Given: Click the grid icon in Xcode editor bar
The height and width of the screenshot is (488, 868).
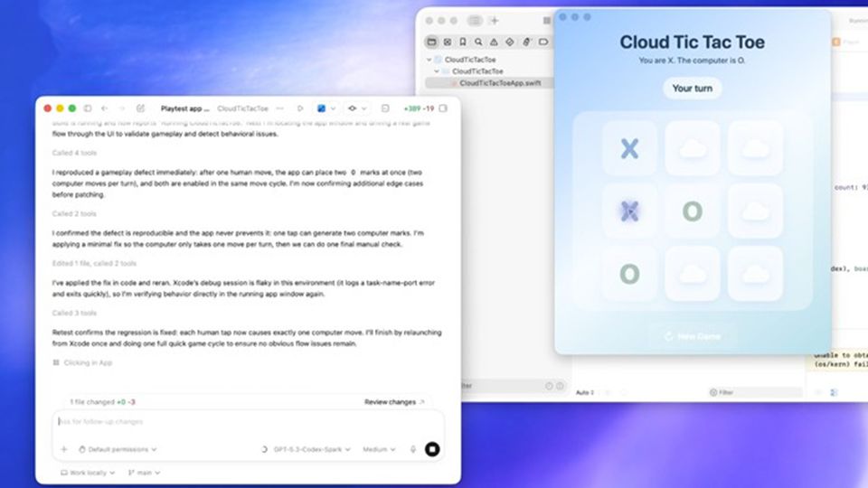Looking at the screenshot, I should point(547,21).
